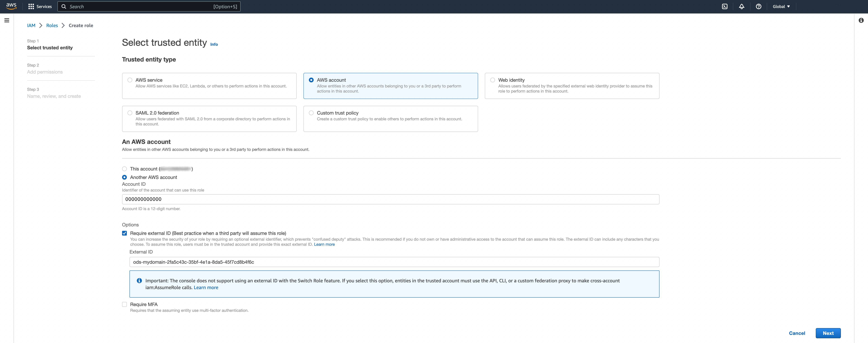Focus the top Search bar
The height and width of the screenshot is (343, 868).
(148, 6)
